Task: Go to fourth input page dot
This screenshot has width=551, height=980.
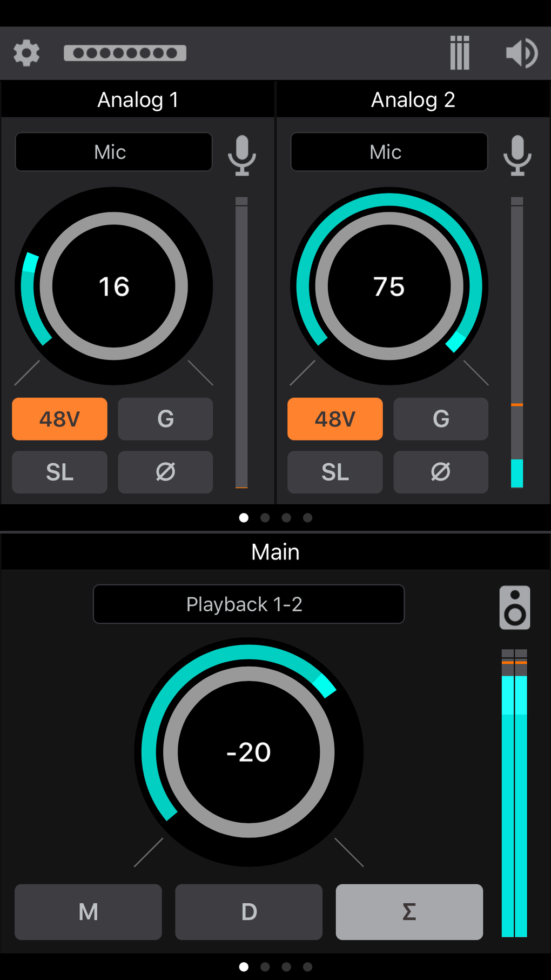Action: tap(307, 518)
